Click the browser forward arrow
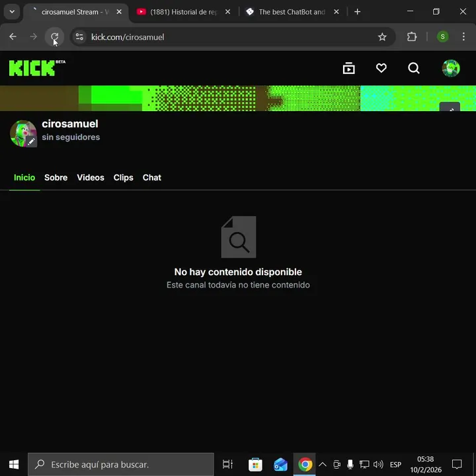The image size is (476, 476). [34, 37]
